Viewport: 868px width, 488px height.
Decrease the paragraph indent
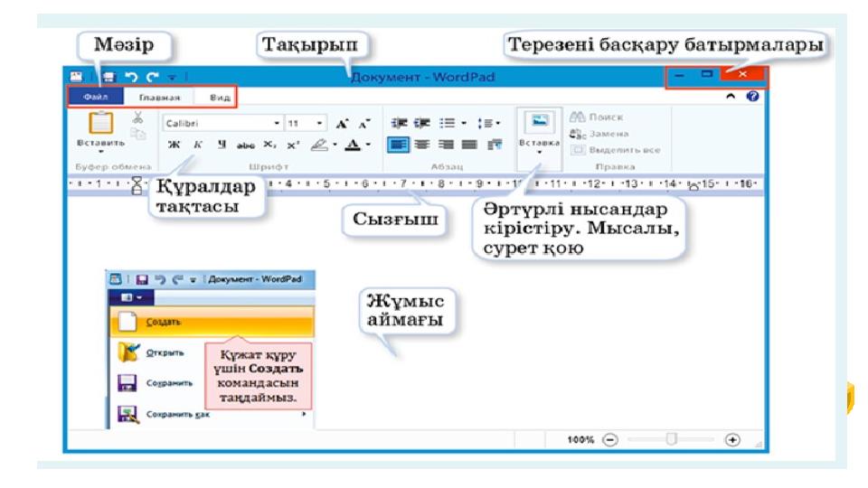pos(399,123)
